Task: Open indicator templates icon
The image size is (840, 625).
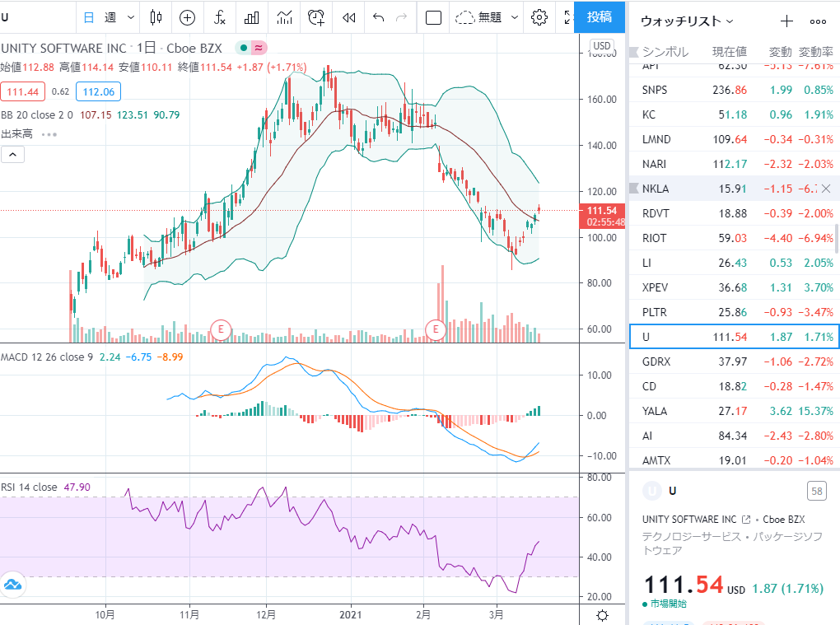Action: 284,17
